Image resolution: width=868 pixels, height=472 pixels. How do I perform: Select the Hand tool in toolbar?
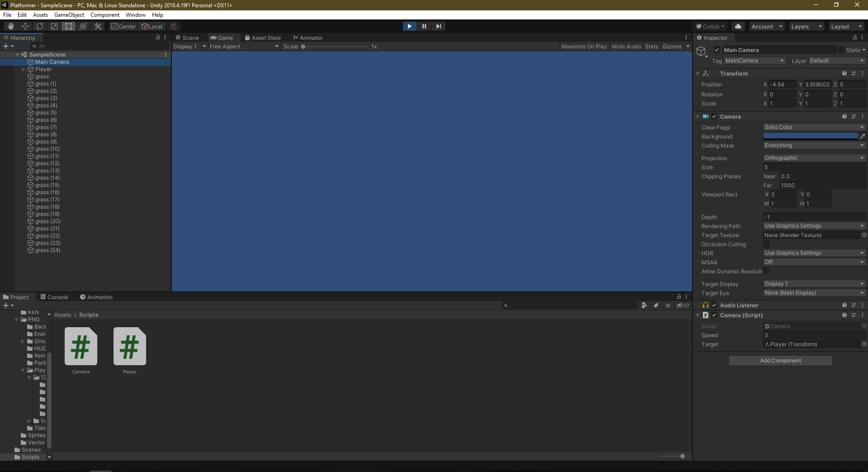tap(10, 26)
